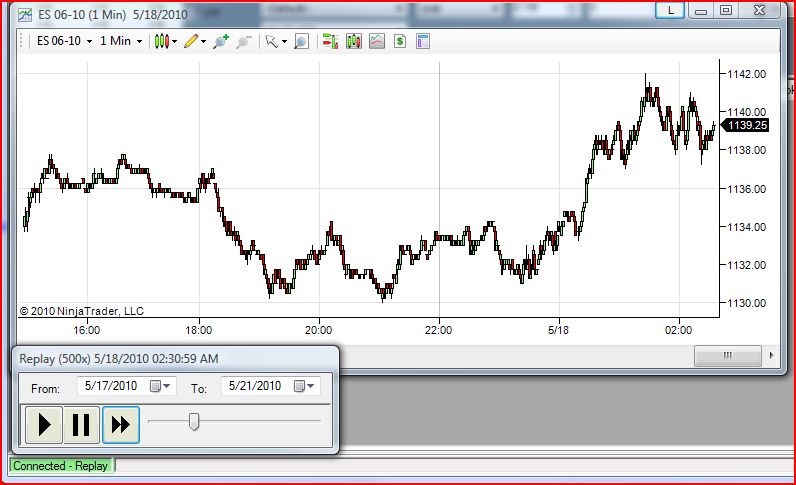Screen dimensions: 796x485
Task: Open the From date calendar icon
Action: (x=155, y=386)
